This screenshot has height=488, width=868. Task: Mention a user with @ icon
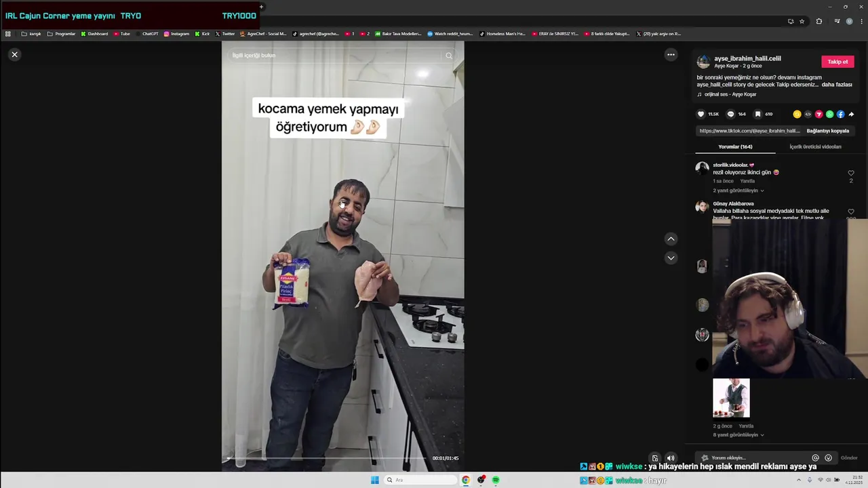(x=815, y=458)
